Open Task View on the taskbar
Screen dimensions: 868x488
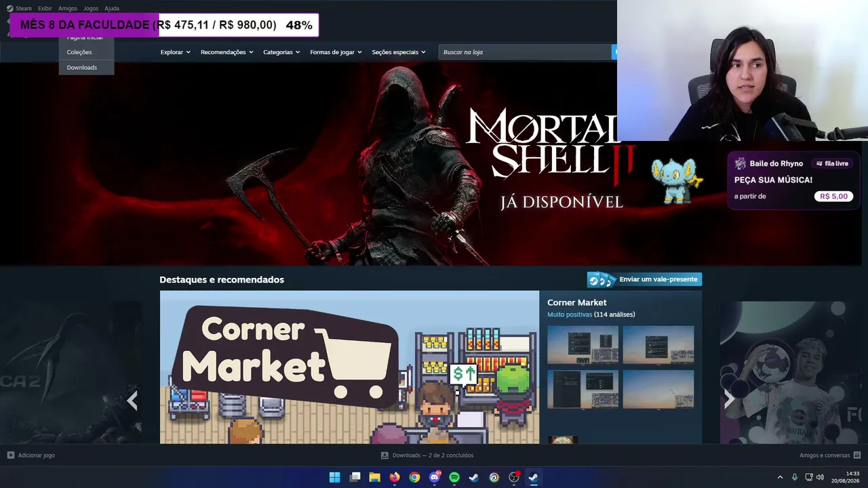(x=355, y=477)
